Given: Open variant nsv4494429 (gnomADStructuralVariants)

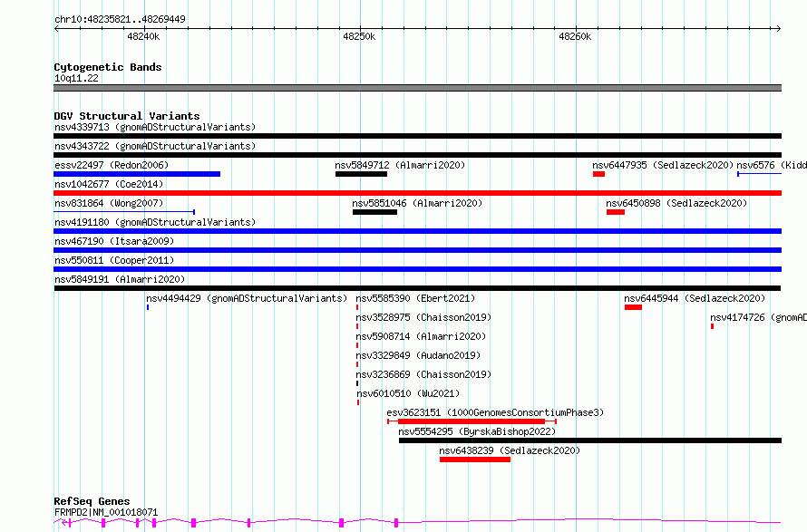Looking at the screenshot, I should coord(247,298).
